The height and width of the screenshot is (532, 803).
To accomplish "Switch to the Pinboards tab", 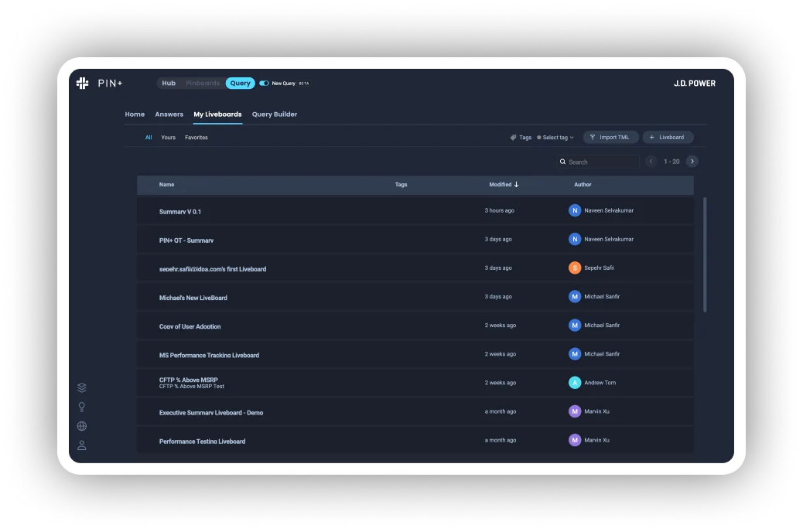I will point(202,83).
